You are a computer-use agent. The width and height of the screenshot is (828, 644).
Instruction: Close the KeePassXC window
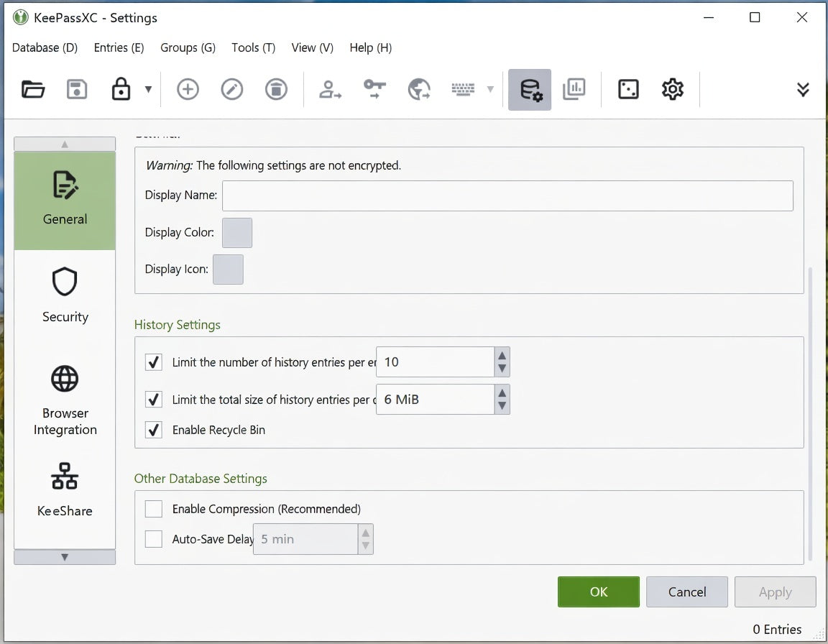pyautogui.click(x=801, y=17)
